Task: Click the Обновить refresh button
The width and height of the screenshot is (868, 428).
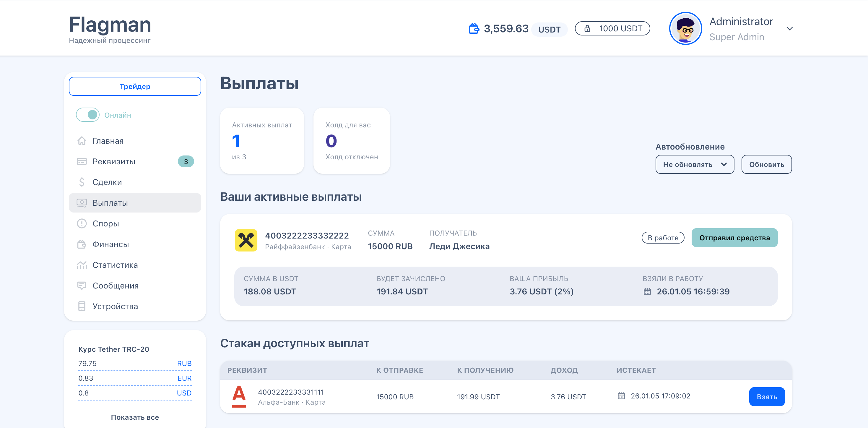Action: [766, 164]
